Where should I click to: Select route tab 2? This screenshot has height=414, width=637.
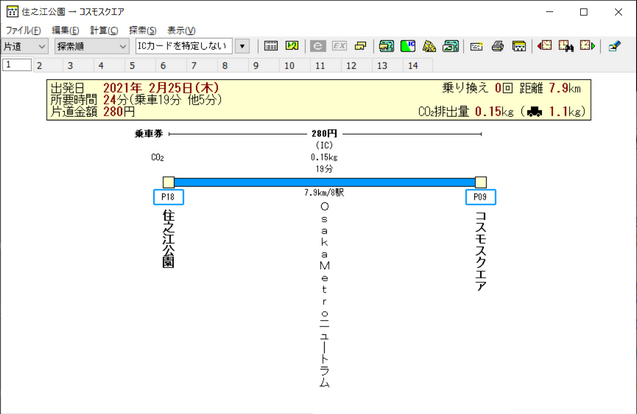click(48, 65)
